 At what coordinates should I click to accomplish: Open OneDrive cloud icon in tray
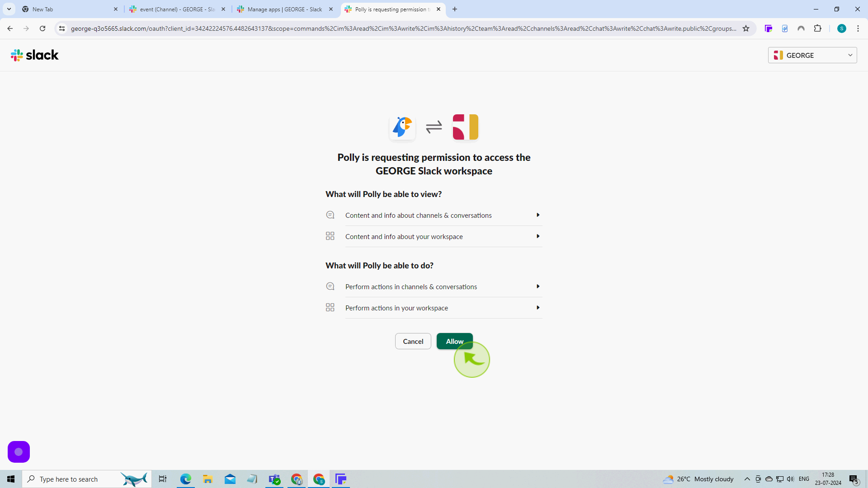[x=769, y=479]
